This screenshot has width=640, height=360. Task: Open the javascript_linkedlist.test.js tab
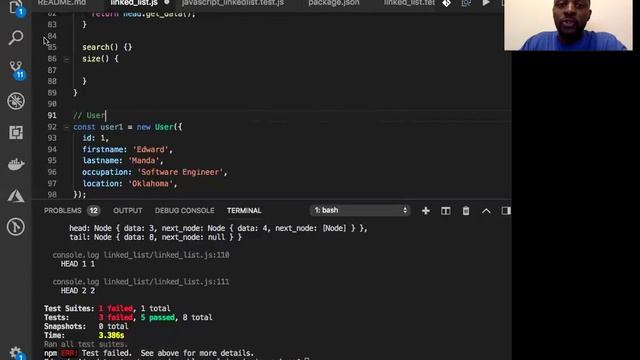[x=233, y=3]
